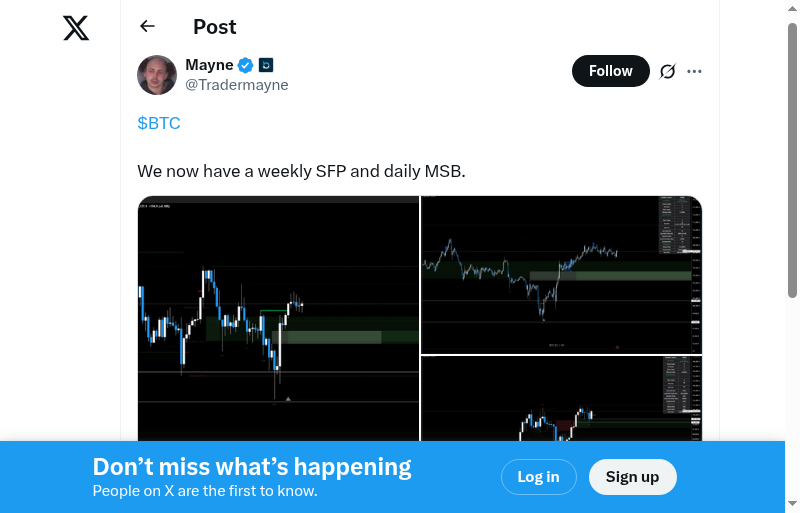This screenshot has width=800, height=513.
Task: Click the Mayne display name
Action: (209, 65)
